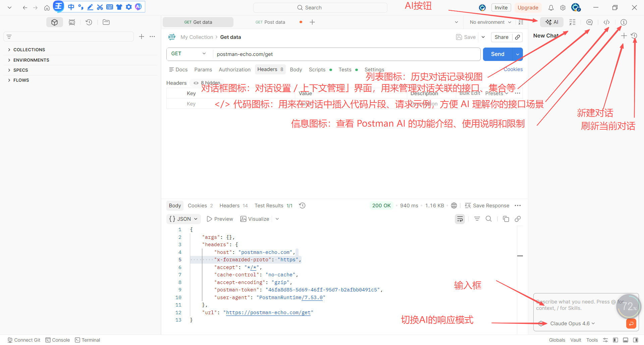Open the No environment selector
Viewport: 644px width, 345px height.
tap(490, 22)
